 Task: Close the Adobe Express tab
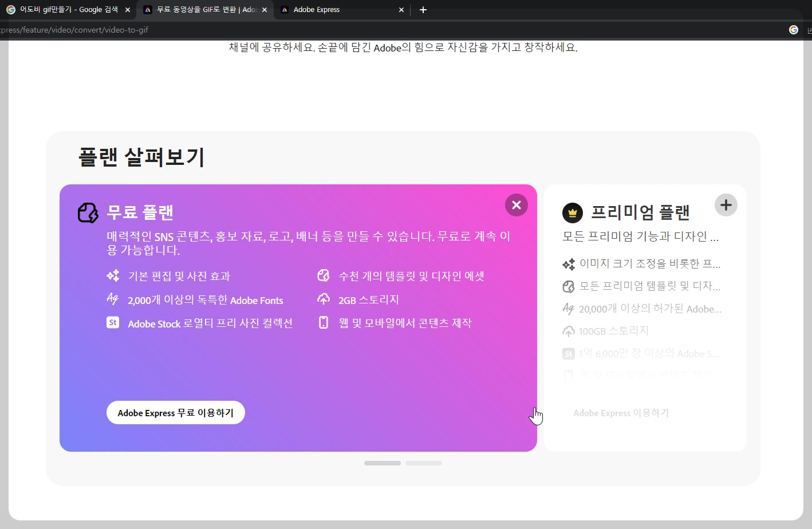(401, 10)
